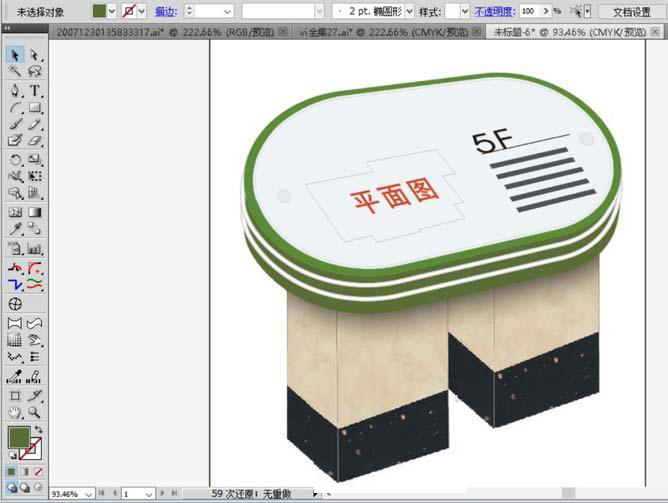Select the Pen tool

[15, 91]
